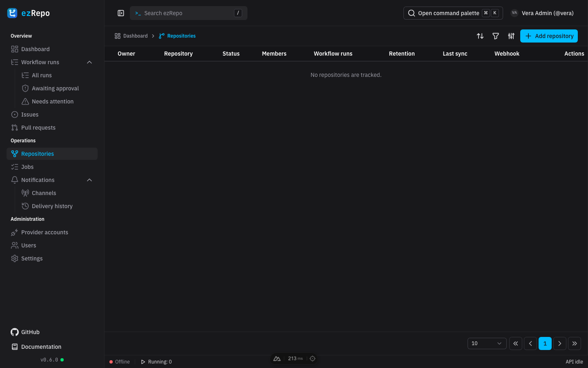Image resolution: width=588 pixels, height=368 pixels.
Task: Click the Running: 0 status indicator
Action: click(x=156, y=362)
